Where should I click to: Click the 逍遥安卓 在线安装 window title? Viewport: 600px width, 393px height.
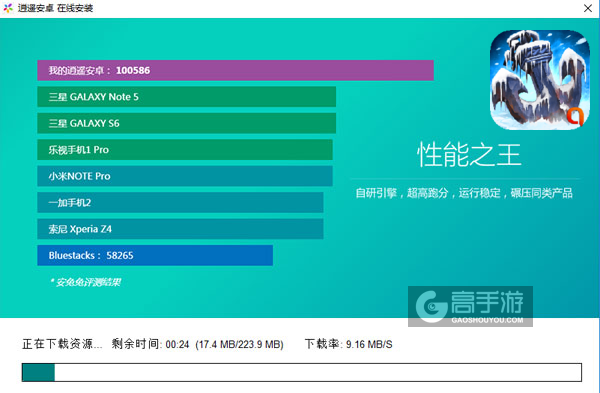click(55, 8)
